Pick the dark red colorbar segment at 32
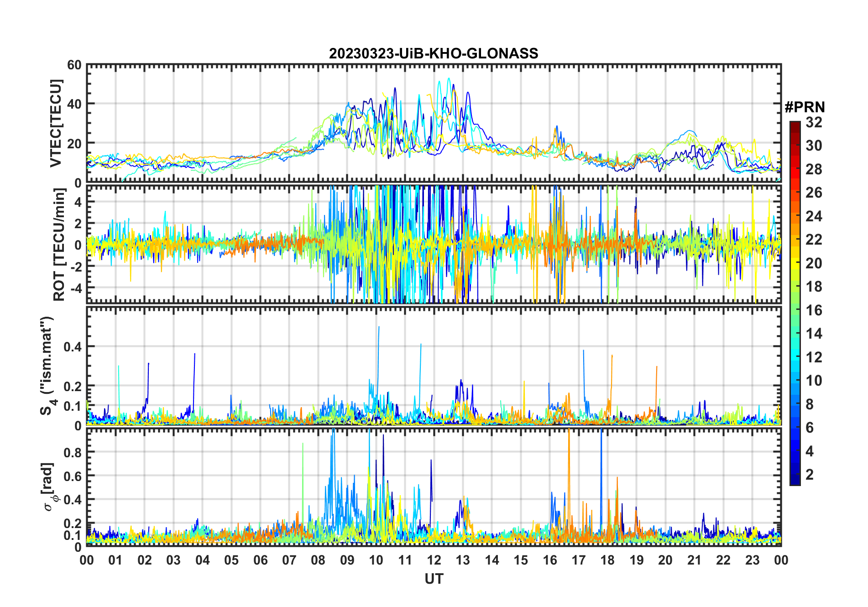The image size is (868, 607). point(795,124)
